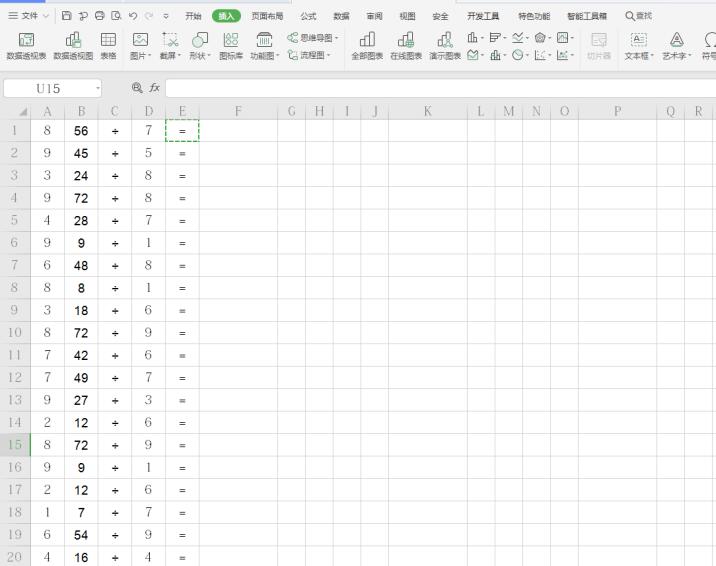
Task: Open the 截屏 screenshot dropdown
Action: [x=170, y=46]
